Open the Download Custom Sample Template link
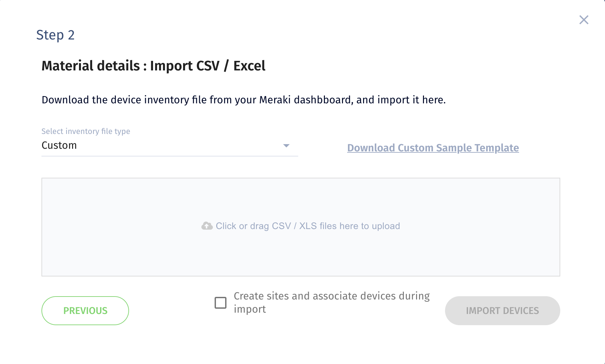Screen dimensions: 605x364 click(x=433, y=148)
